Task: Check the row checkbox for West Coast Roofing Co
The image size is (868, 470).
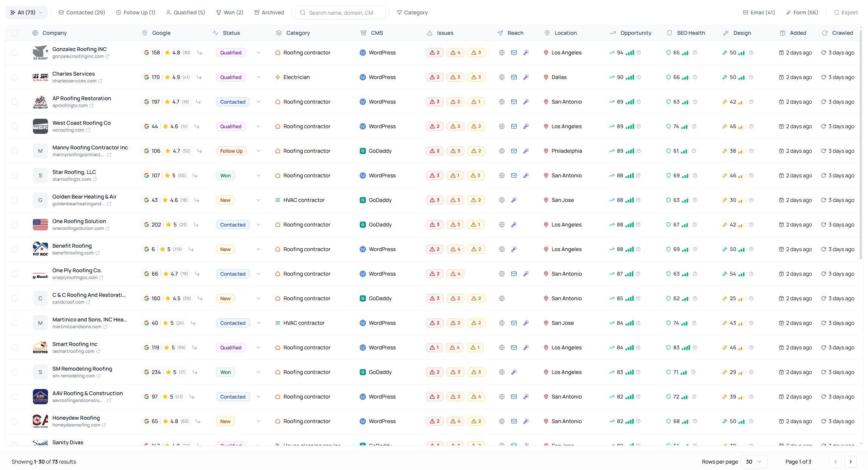Action: coord(15,126)
